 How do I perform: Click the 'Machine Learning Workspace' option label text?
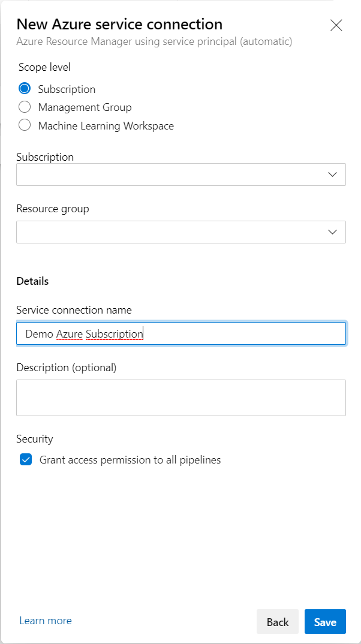point(106,126)
